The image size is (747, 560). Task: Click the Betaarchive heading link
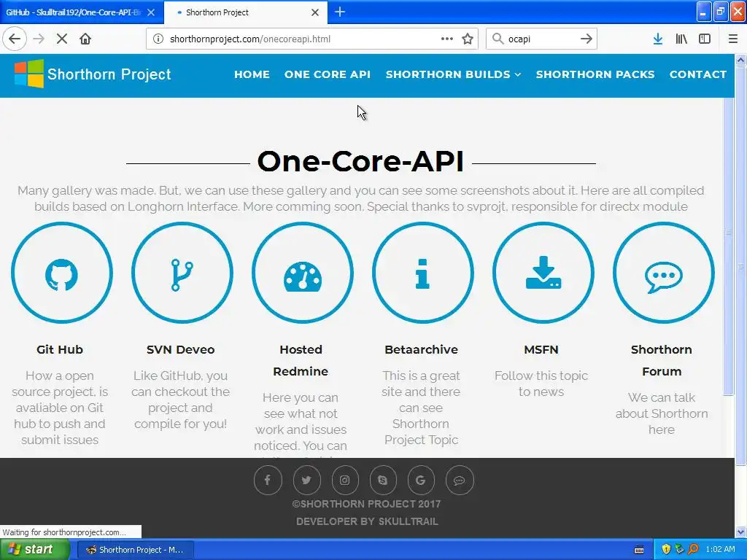(421, 349)
